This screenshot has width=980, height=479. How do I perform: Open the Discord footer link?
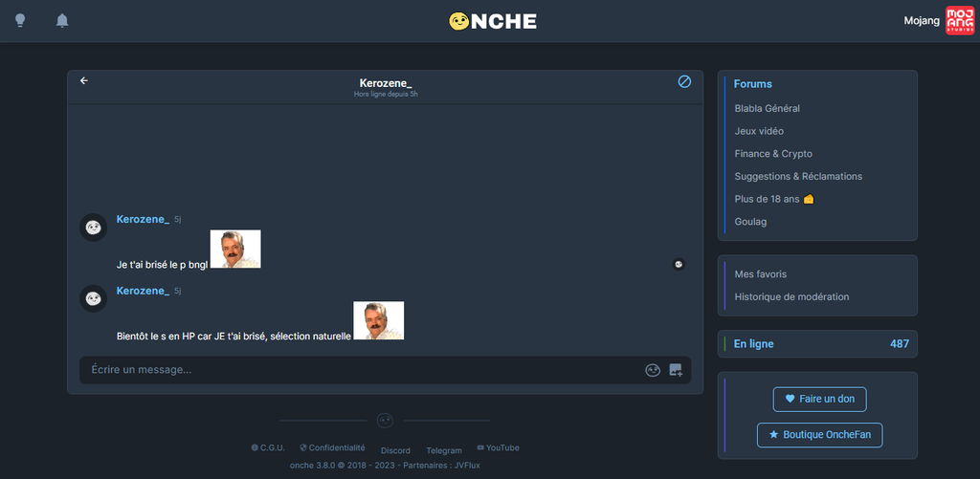coord(395,450)
